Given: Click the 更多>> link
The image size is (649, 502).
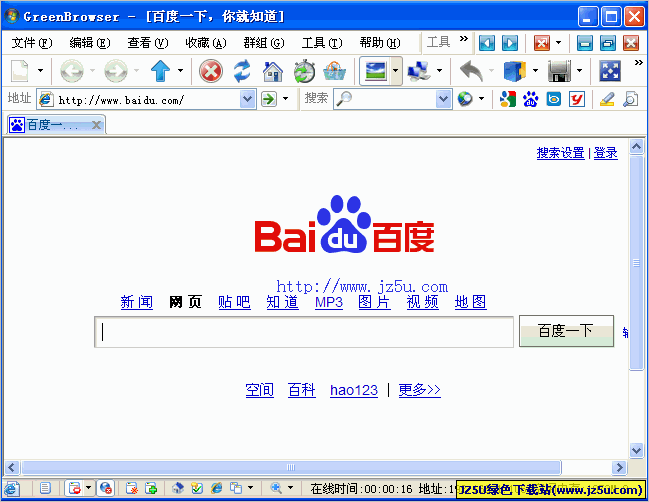Looking at the screenshot, I should pos(419,390).
